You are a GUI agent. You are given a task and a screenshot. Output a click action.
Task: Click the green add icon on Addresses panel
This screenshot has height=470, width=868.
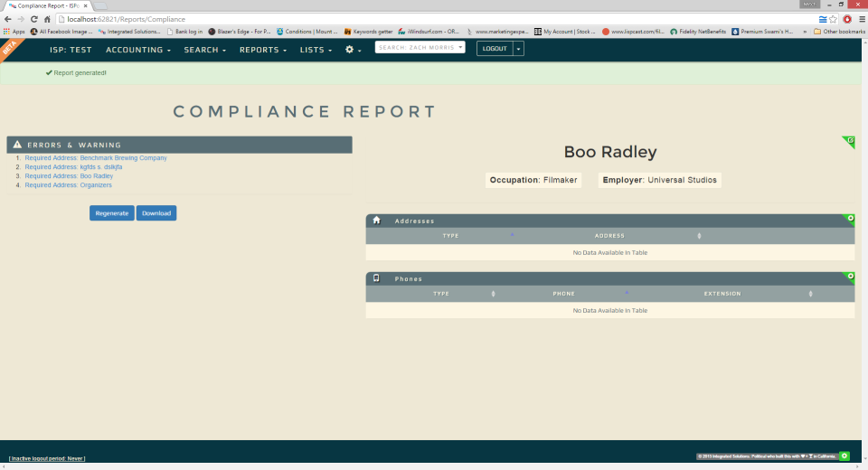coord(850,219)
